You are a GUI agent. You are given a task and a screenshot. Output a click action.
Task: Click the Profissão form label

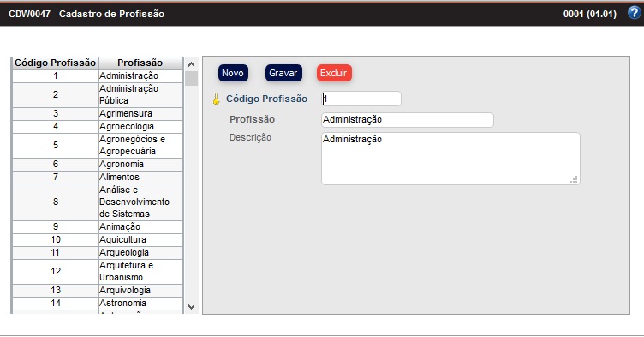coord(252,119)
